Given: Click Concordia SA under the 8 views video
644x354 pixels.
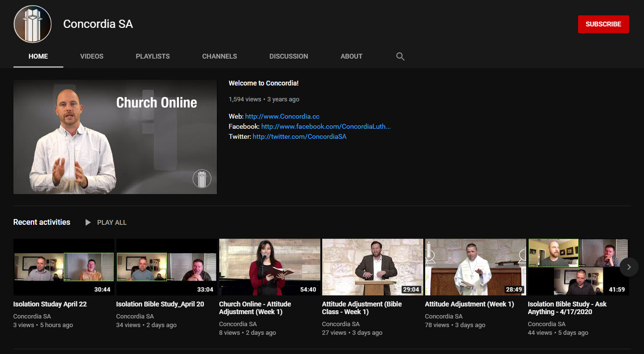Looking at the screenshot, I should pyautogui.click(x=238, y=324).
